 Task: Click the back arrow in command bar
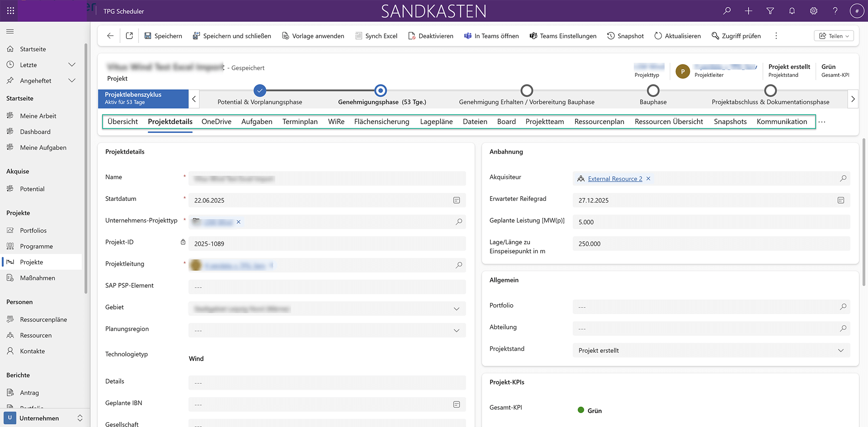pyautogui.click(x=110, y=36)
